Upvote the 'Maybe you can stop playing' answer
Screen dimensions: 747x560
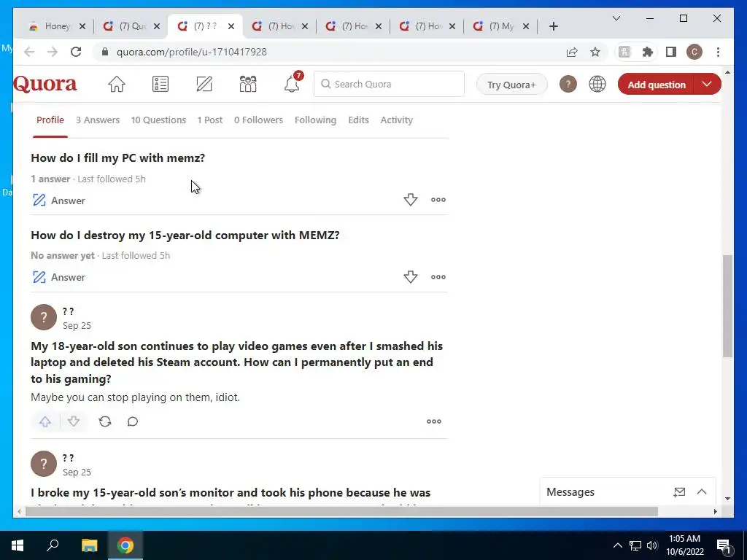point(45,421)
